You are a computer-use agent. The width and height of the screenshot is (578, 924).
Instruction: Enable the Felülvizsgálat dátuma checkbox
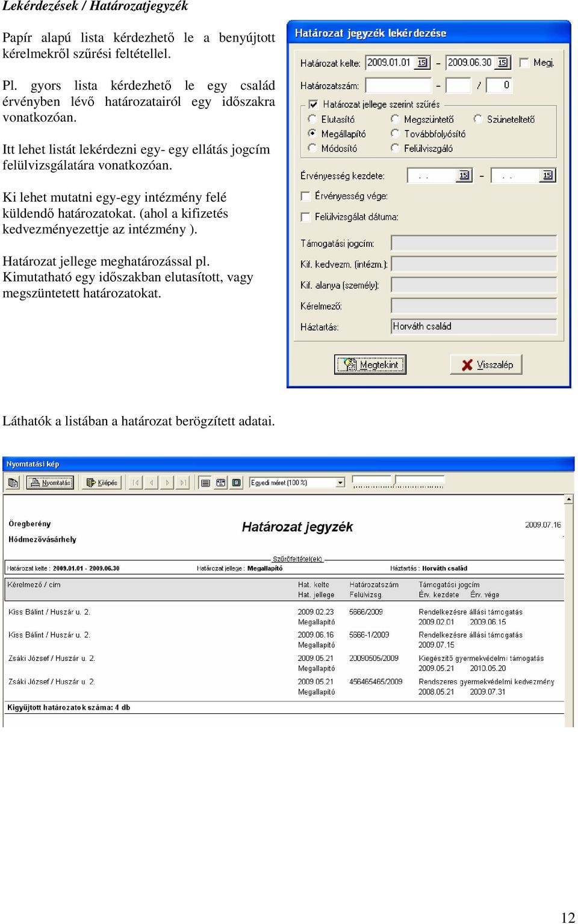point(305,217)
